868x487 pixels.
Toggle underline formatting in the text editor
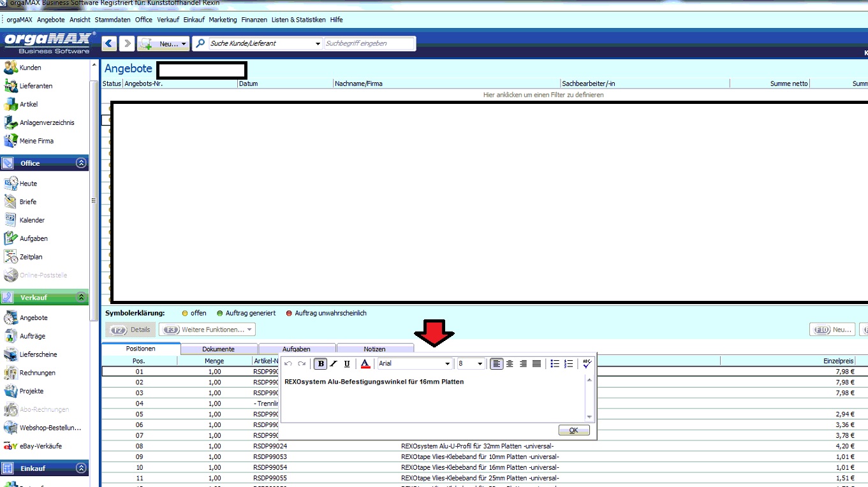click(347, 364)
